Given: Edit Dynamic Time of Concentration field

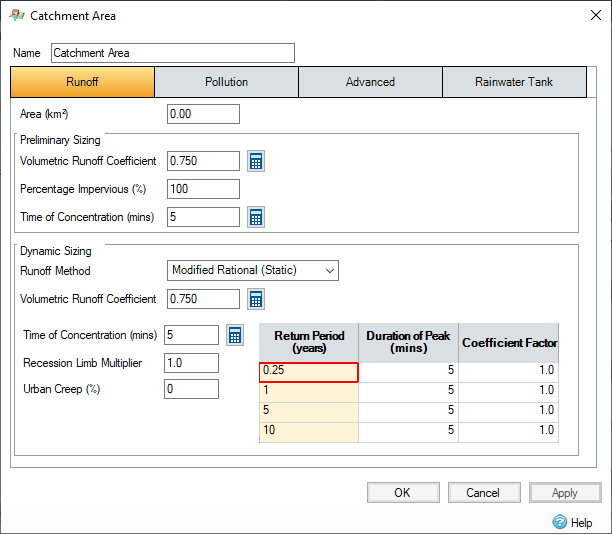Looking at the screenshot, I should [x=191, y=335].
